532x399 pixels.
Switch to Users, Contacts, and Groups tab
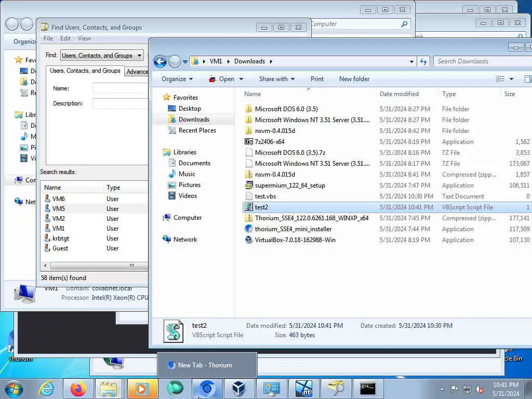pyautogui.click(x=85, y=71)
